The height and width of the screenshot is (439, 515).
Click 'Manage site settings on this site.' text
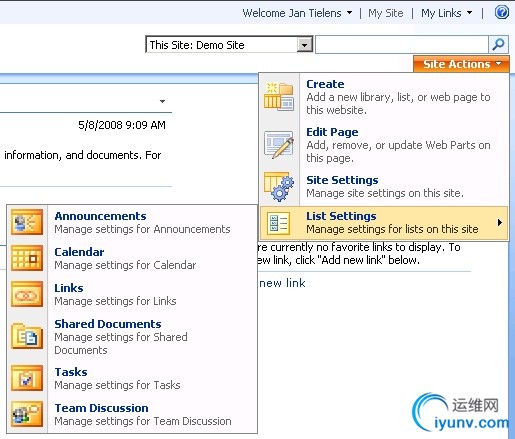coord(385,193)
